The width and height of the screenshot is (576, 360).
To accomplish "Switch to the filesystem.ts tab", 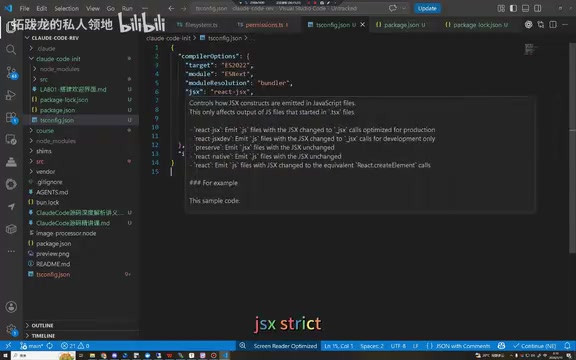I will pyautogui.click(x=201, y=25).
